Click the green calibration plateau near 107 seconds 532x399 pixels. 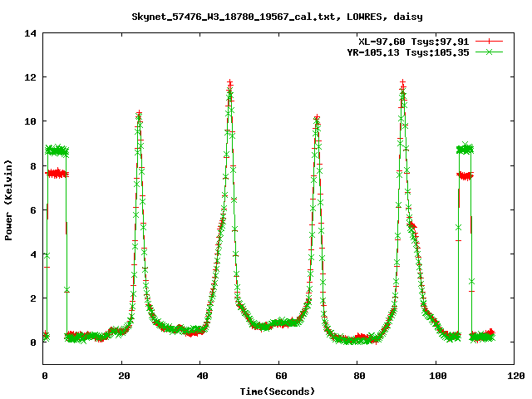(465, 149)
